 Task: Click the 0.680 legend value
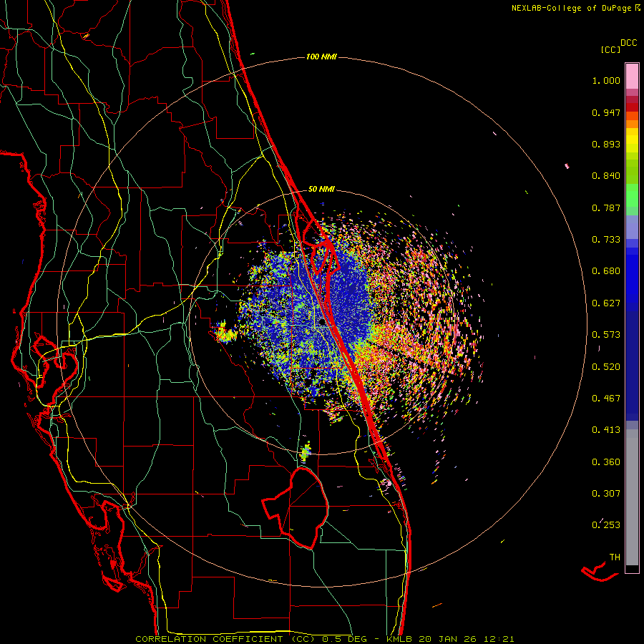click(606, 271)
